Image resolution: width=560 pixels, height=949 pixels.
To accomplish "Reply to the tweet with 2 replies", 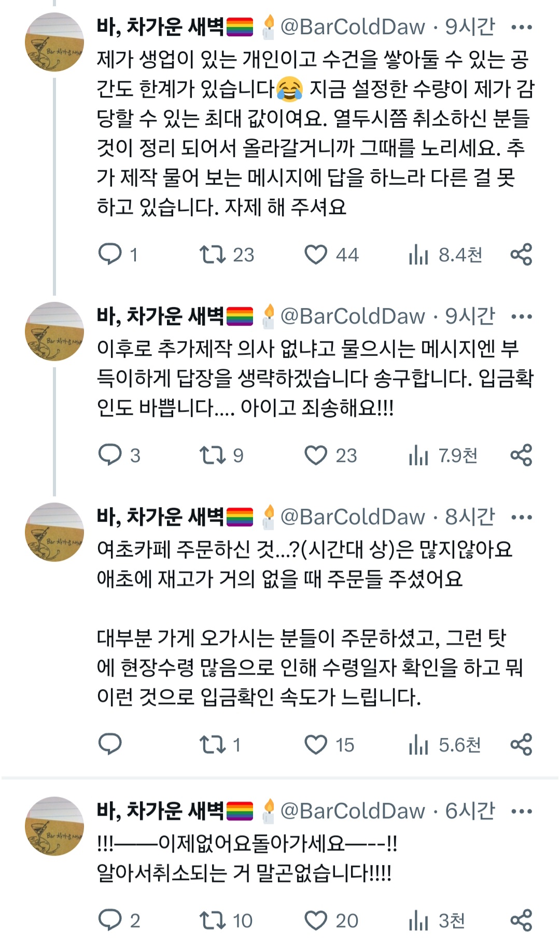I will (x=110, y=920).
